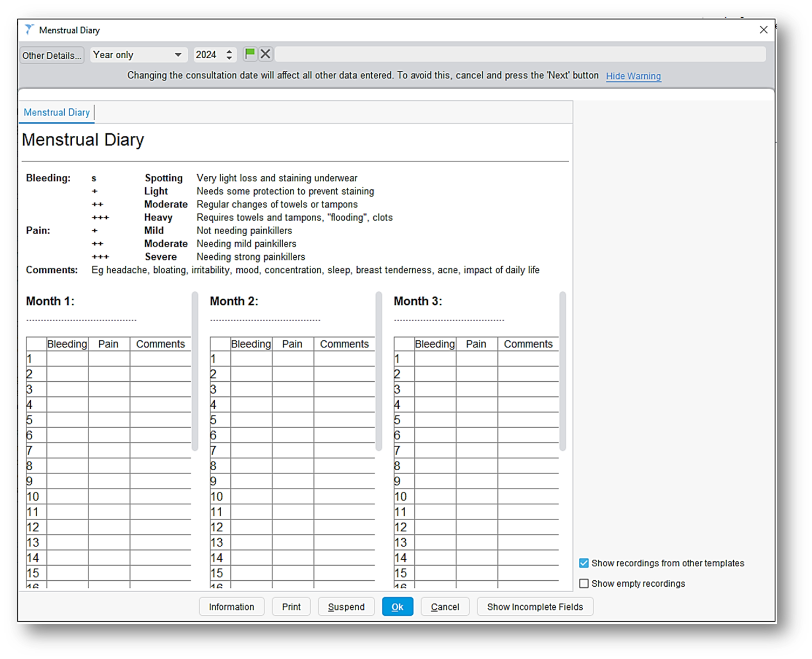Click the "Month 1:" heading
The image size is (812, 659).
click(x=50, y=301)
